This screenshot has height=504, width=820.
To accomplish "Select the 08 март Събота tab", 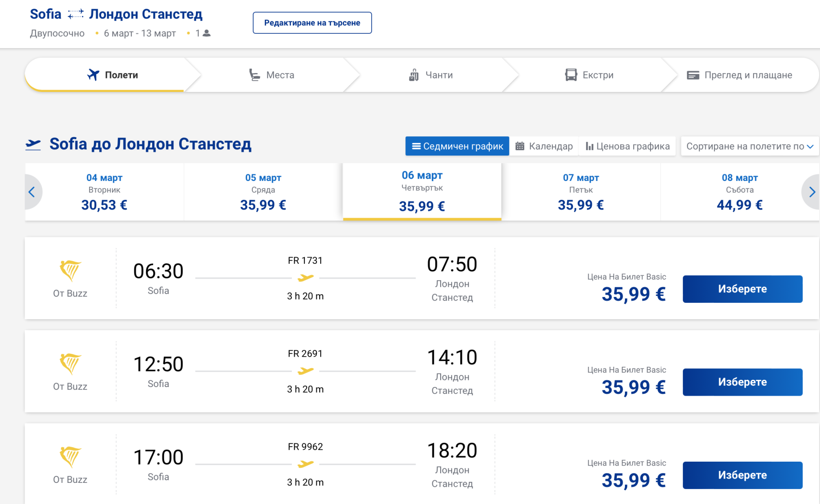I will pyautogui.click(x=739, y=192).
